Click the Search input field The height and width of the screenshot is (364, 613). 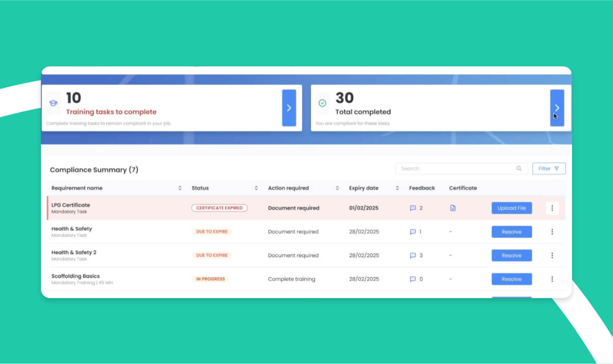(455, 169)
